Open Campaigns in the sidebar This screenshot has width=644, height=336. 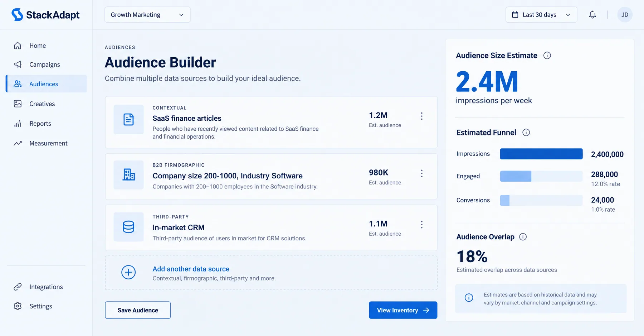tap(46, 64)
